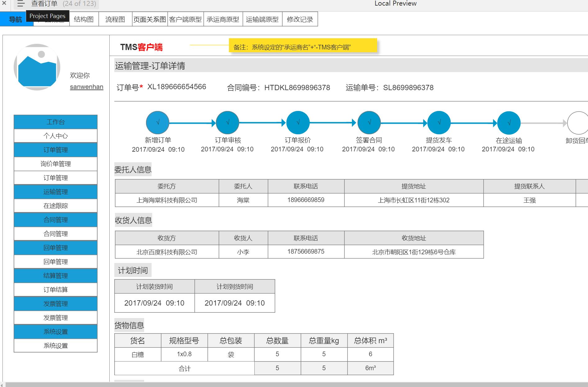Open 询价单管理 in the sidebar

click(x=56, y=164)
